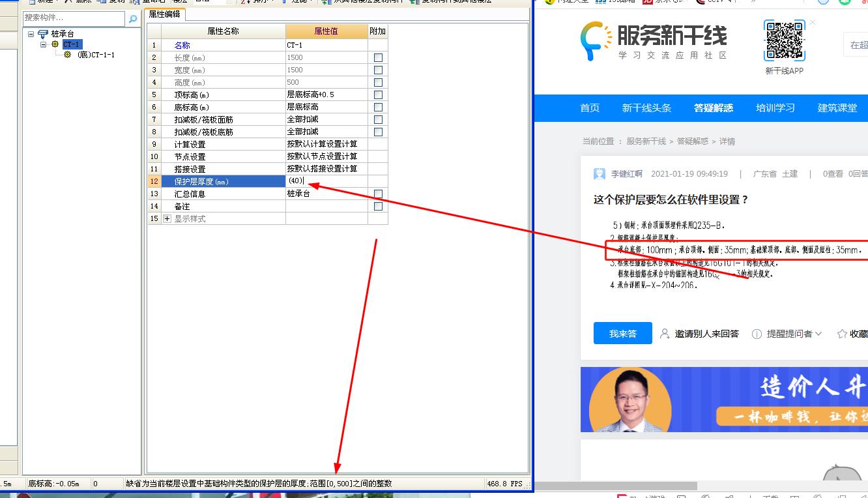Viewport: 868px width, 498px height.
Task: Toggle 附加 checkbox for 备注 row
Action: (x=378, y=206)
